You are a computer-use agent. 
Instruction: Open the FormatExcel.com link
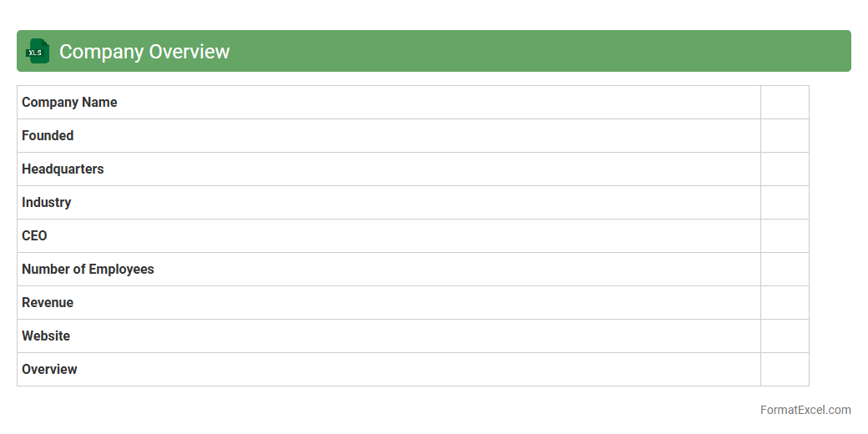[x=805, y=410]
